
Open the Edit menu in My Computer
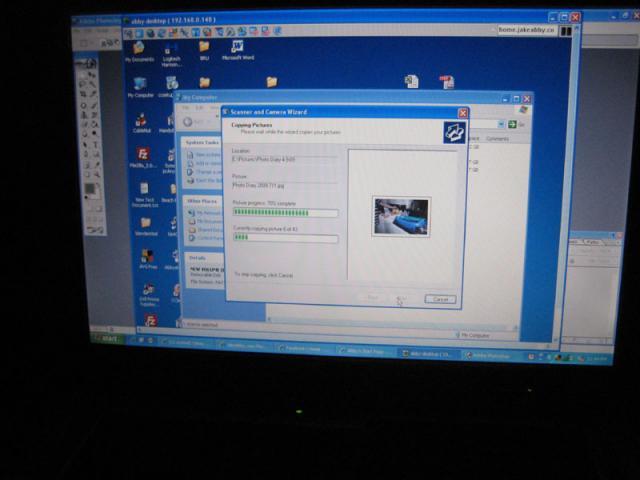[199, 108]
